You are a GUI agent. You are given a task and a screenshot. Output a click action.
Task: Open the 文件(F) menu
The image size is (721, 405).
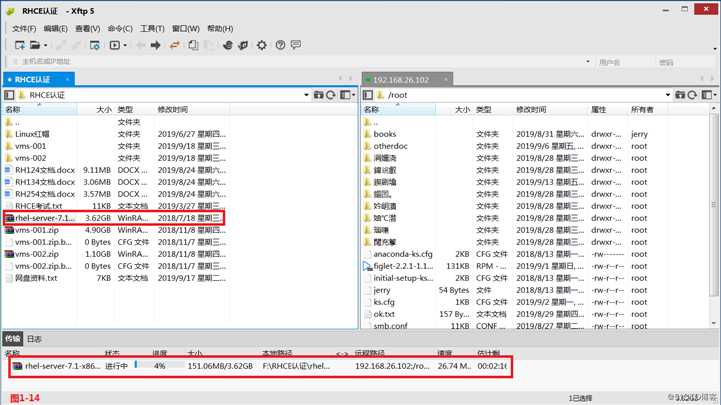(x=24, y=29)
